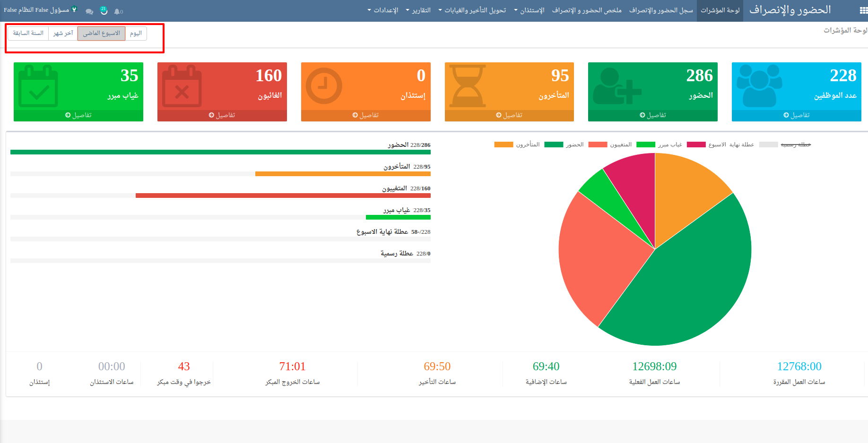Click the calendar X icon on absentees card
This screenshot has height=443, width=868.
182,86
